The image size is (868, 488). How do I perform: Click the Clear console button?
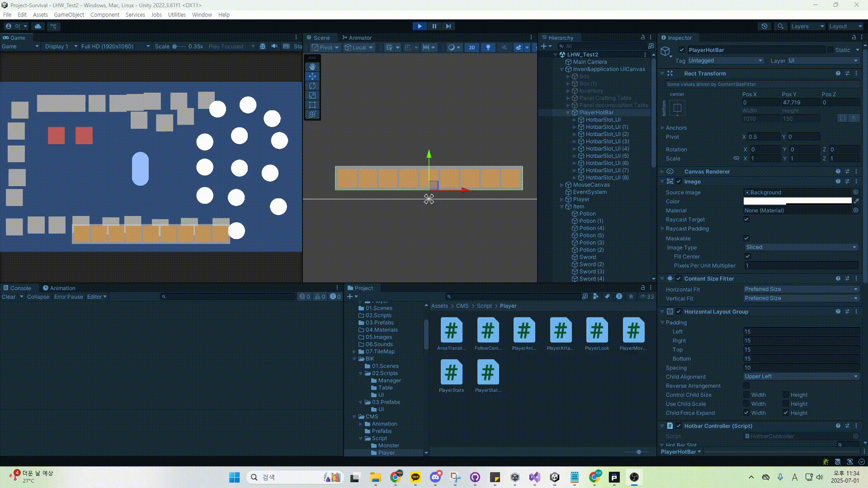(9, 297)
